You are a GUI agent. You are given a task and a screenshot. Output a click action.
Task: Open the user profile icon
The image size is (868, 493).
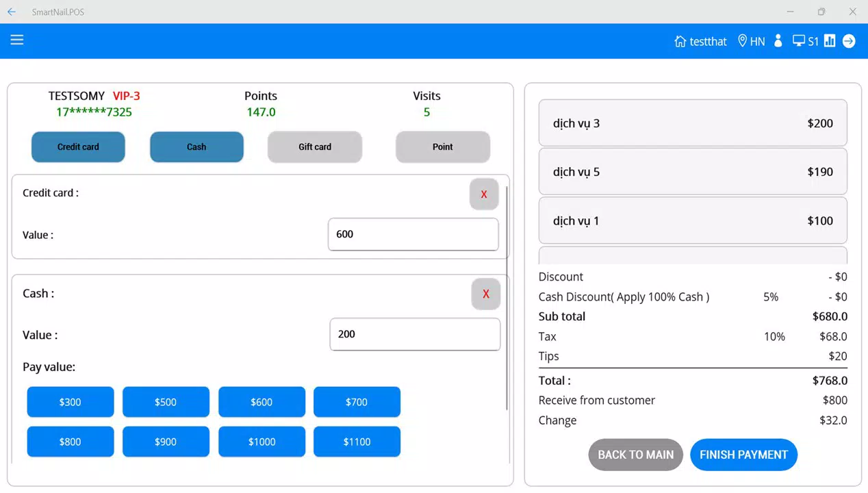click(778, 41)
